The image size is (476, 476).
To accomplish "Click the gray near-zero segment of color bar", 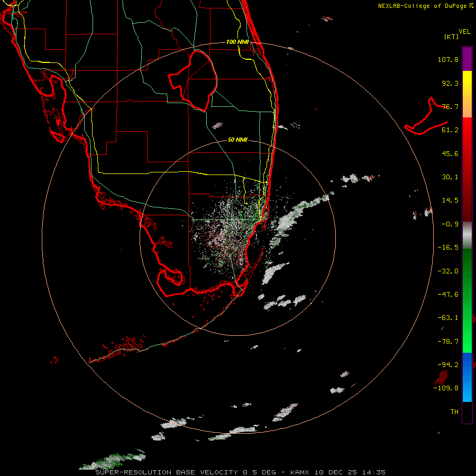I will pyautogui.click(x=467, y=235).
